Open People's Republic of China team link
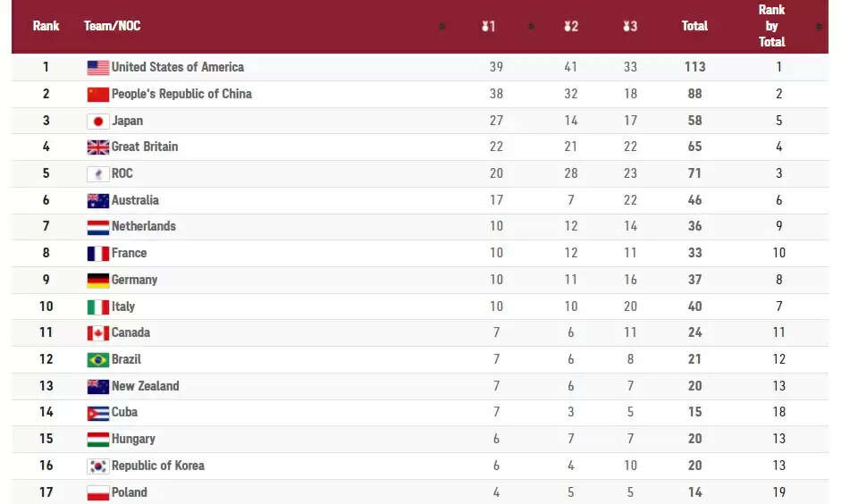The width and height of the screenshot is (841, 504). (x=181, y=94)
